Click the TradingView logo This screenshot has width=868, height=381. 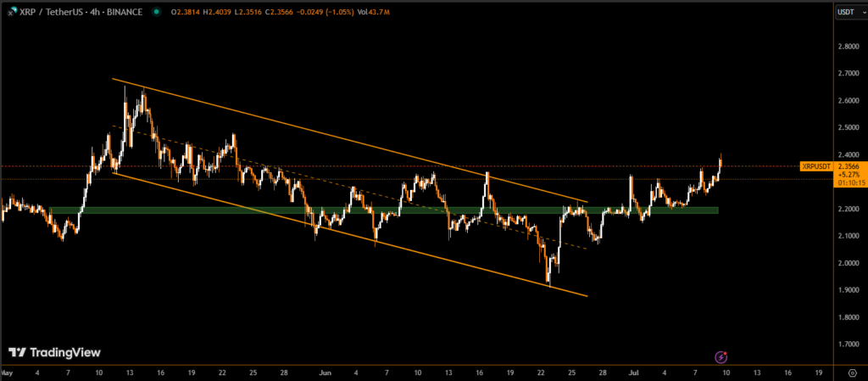tap(54, 352)
